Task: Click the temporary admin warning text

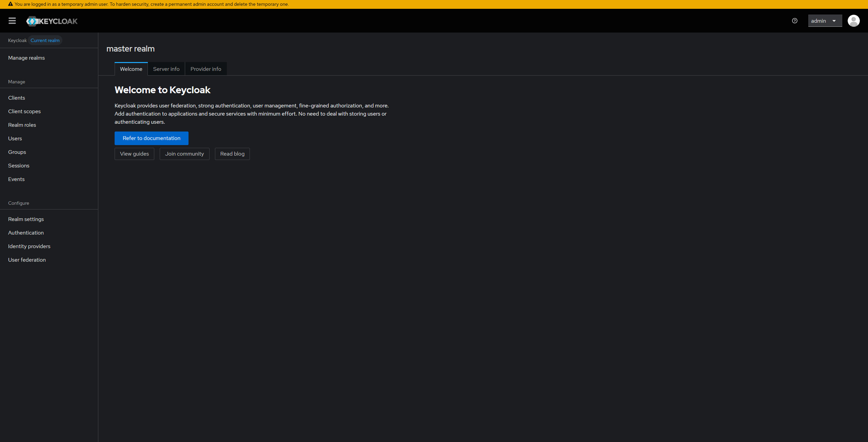Action: (152, 4)
